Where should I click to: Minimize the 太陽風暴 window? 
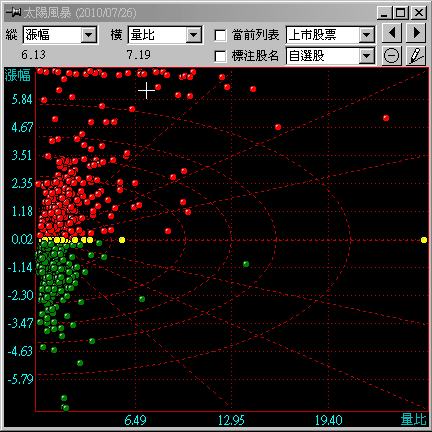(385, 13)
